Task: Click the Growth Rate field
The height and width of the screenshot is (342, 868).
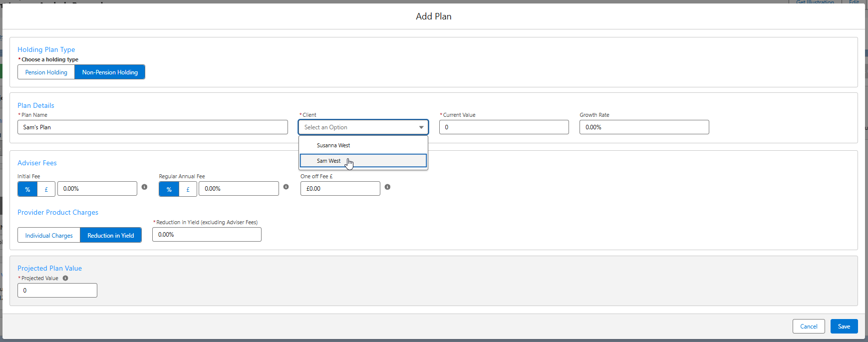Action: click(644, 127)
